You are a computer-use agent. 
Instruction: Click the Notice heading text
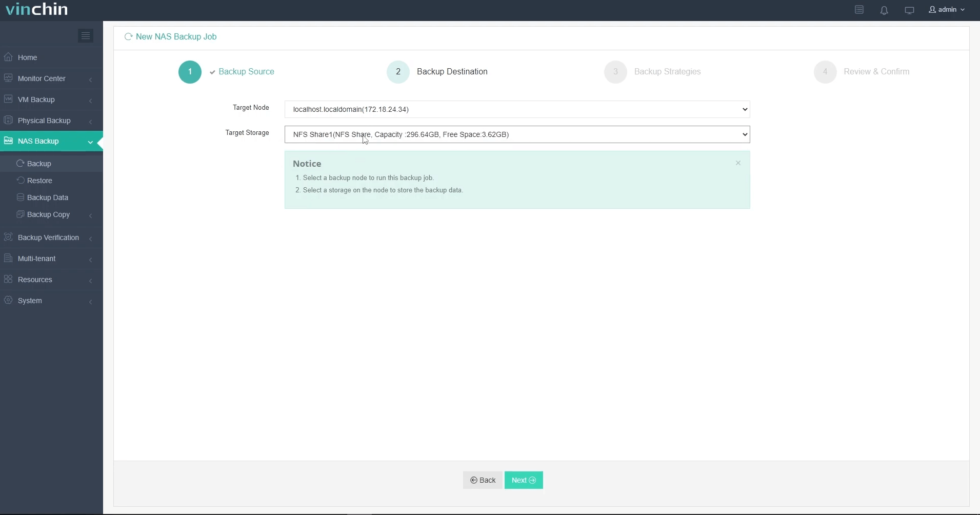coord(307,164)
